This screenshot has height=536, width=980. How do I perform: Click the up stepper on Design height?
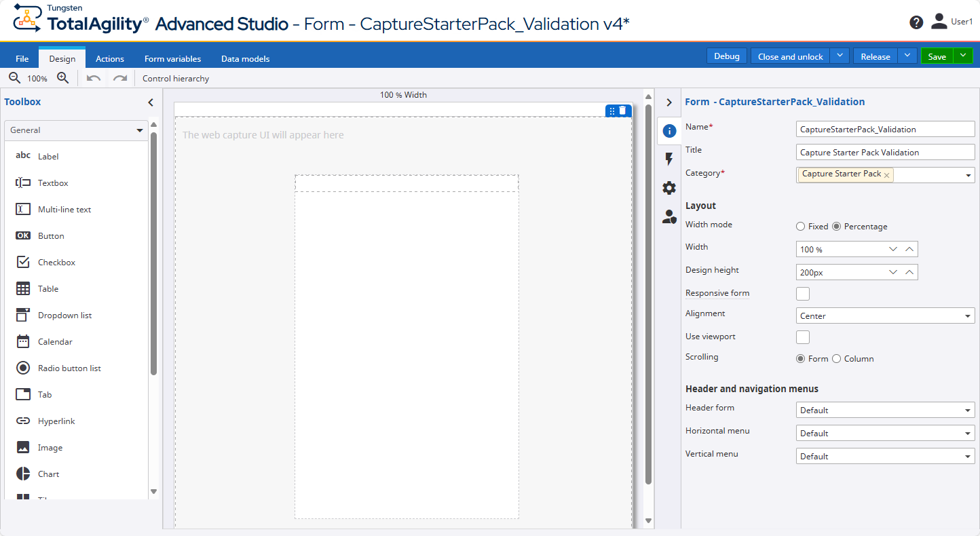909,272
